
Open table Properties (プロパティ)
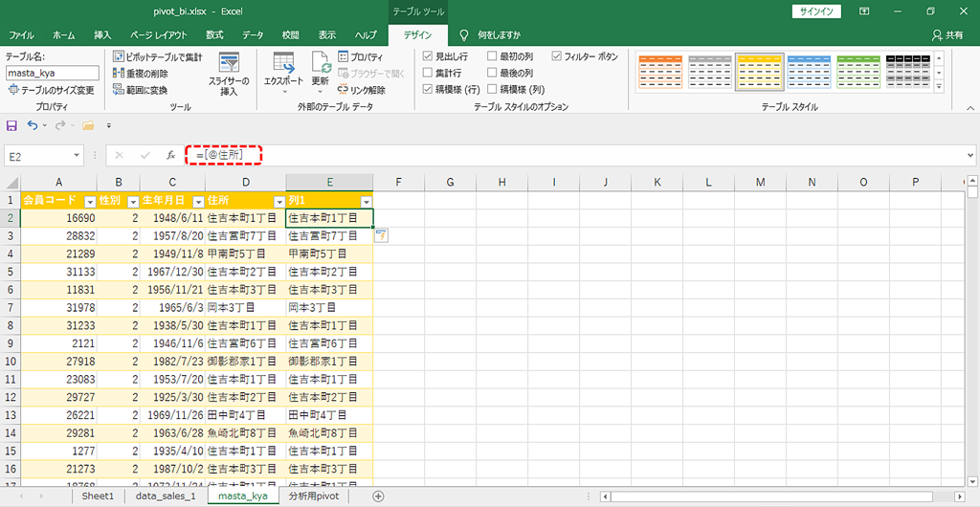[x=361, y=56]
